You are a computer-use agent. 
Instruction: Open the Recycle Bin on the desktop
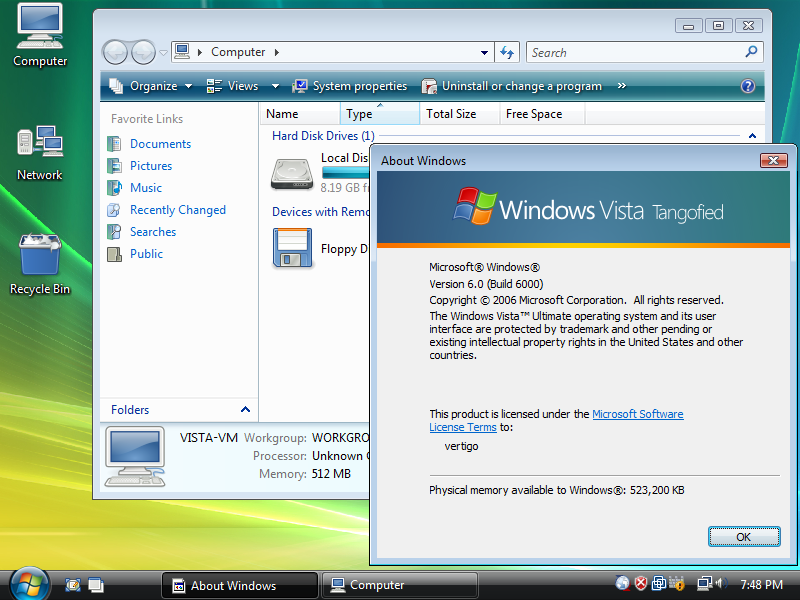tap(40, 263)
